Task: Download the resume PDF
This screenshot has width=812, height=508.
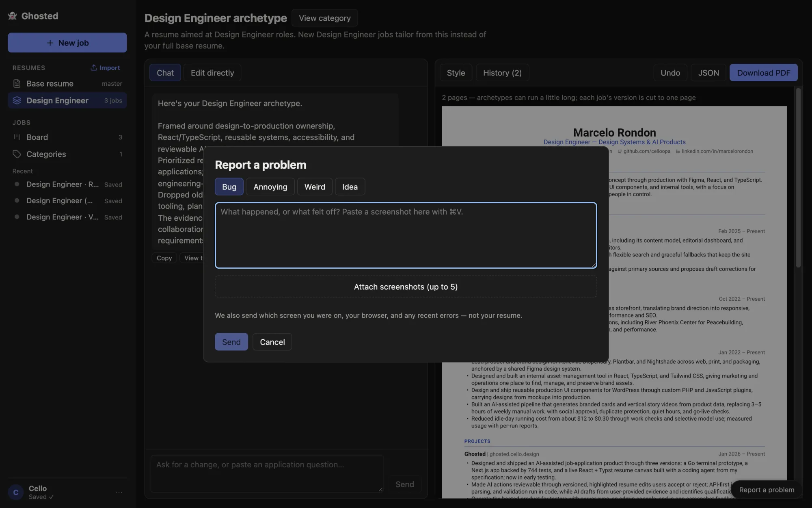Action: (764, 73)
